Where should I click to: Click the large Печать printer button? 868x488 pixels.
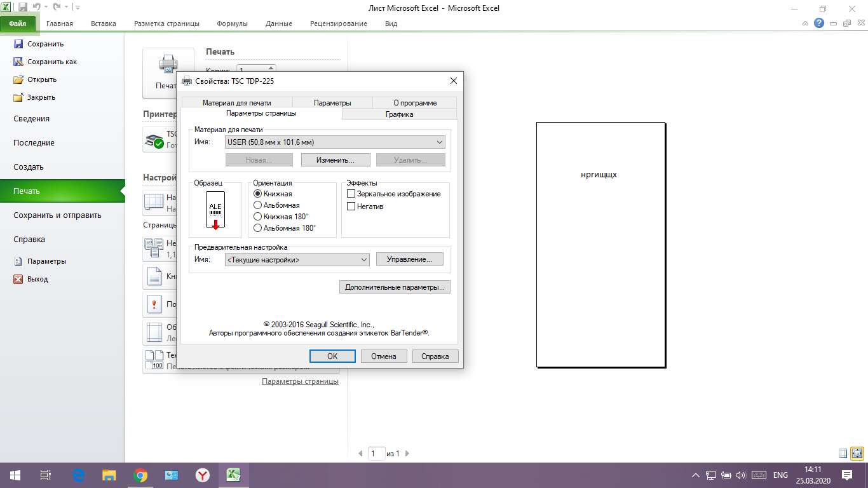168,73
